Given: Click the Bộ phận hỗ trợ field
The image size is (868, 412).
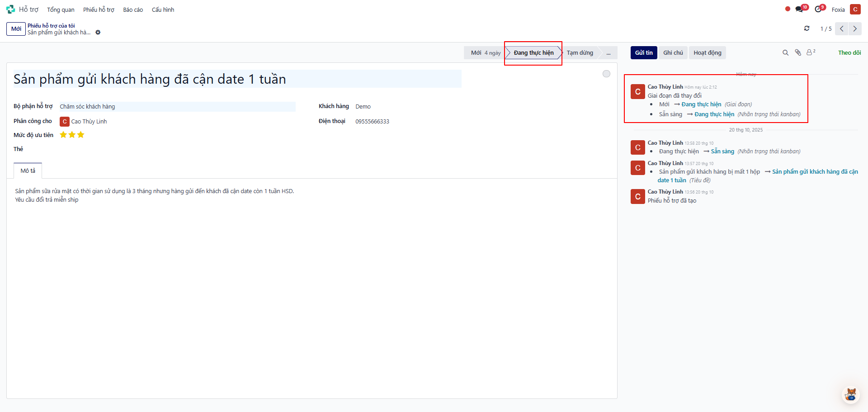Looking at the screenshot, I should pos(177,107).
